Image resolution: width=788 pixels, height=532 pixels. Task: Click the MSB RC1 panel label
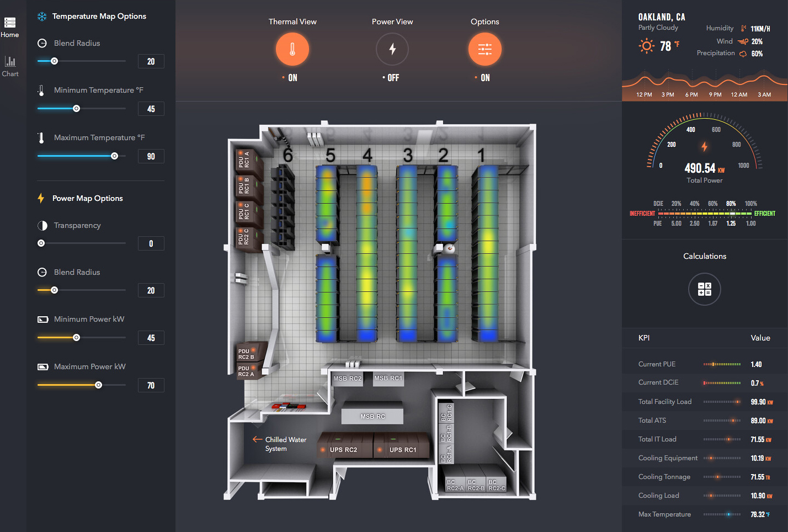pyautogui.click(x=388, y=378)
